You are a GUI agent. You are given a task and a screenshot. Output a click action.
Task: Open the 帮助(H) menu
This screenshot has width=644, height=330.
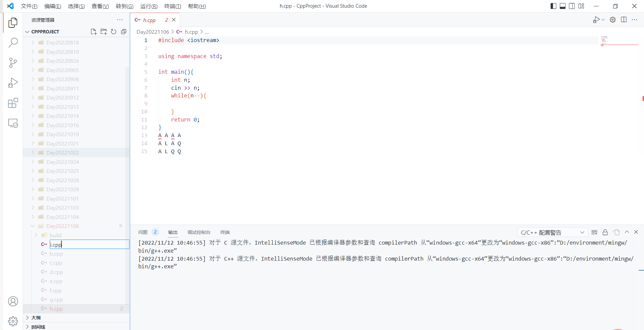click(x=197, y=6)
